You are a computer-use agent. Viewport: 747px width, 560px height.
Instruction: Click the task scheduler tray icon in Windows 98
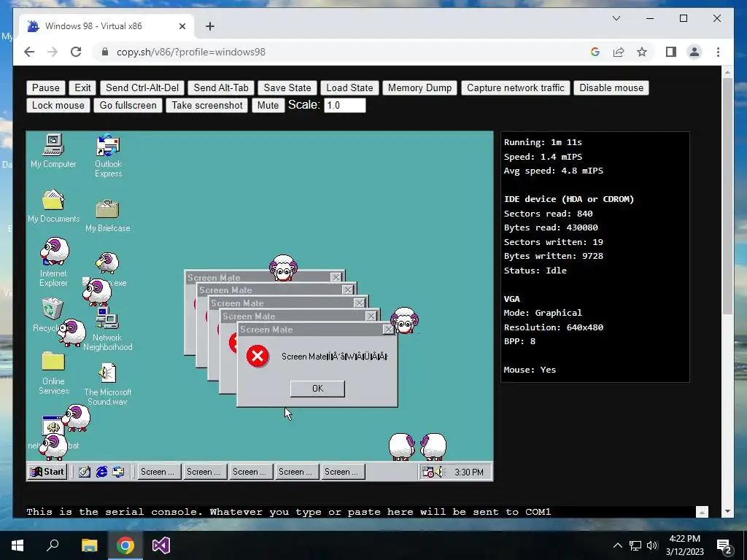pyautogui.click(x=427, y=472)
